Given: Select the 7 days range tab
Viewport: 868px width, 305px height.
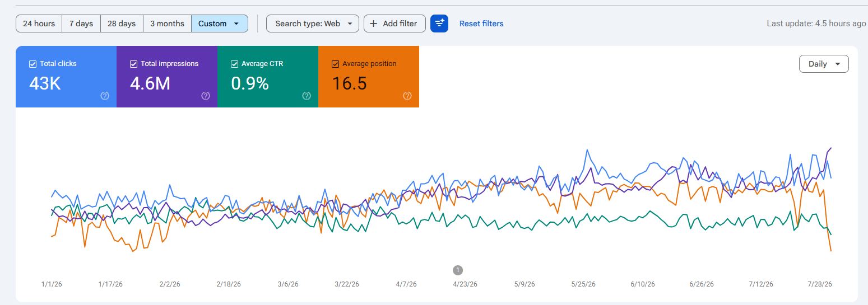Looking at the screenshot, I should coord(81,24).
